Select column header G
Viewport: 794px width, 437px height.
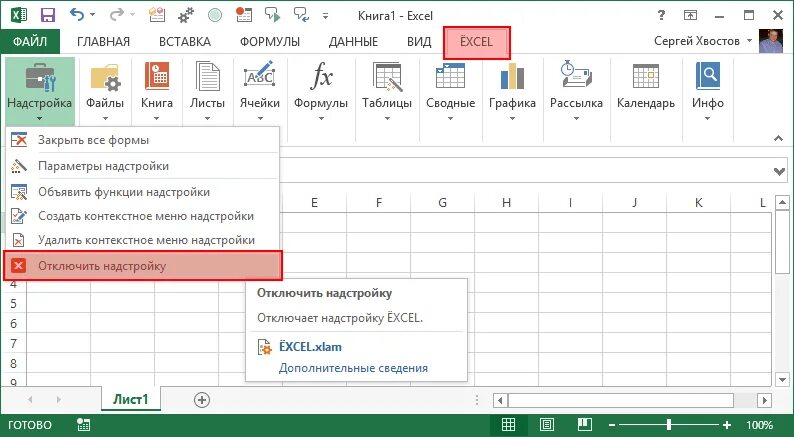[443, 203]
